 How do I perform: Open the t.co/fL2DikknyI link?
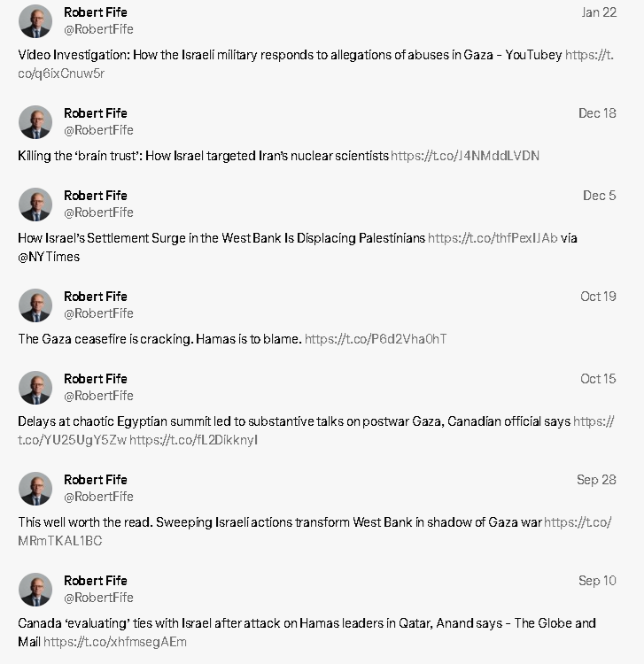click(194, 440)
